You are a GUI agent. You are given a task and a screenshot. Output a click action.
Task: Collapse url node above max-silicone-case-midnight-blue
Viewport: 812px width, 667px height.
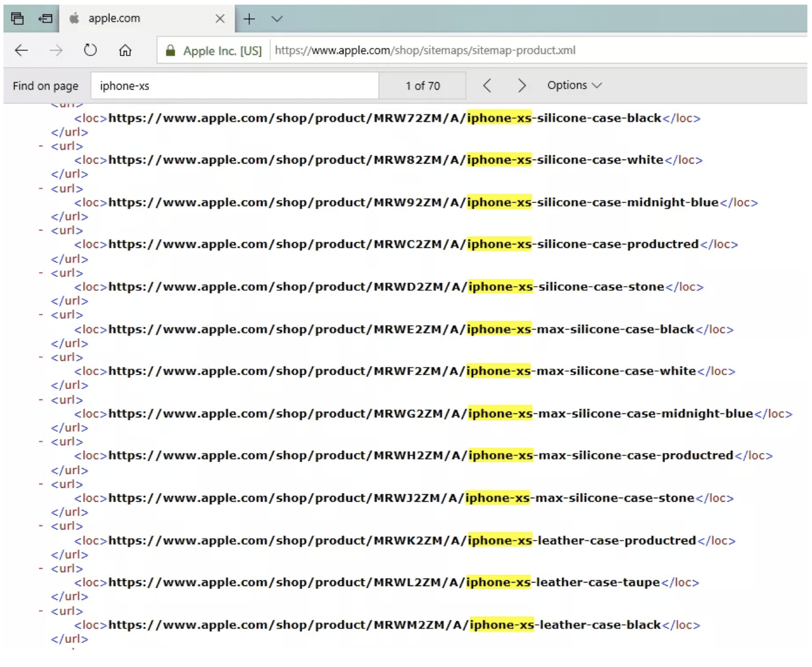pyautogui.click(x=40, y=399)
